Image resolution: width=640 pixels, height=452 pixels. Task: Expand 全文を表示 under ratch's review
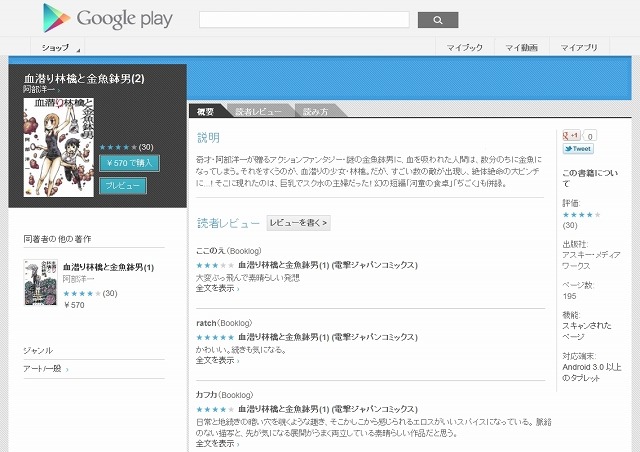pos(217,360)
